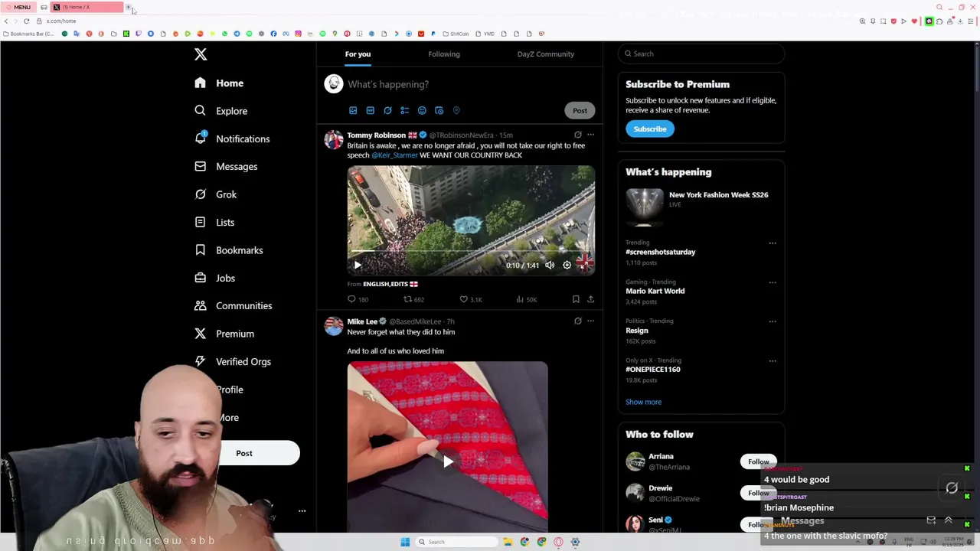This screenshot has height=551, width=980.
Task: Open emoji picker in composer
Action: click(x=422, y=110)
